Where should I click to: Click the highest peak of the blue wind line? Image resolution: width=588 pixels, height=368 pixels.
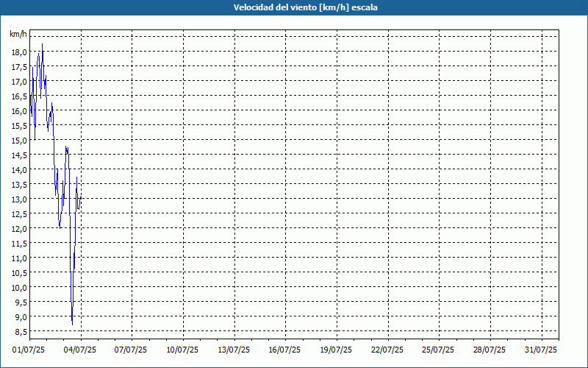42,44
